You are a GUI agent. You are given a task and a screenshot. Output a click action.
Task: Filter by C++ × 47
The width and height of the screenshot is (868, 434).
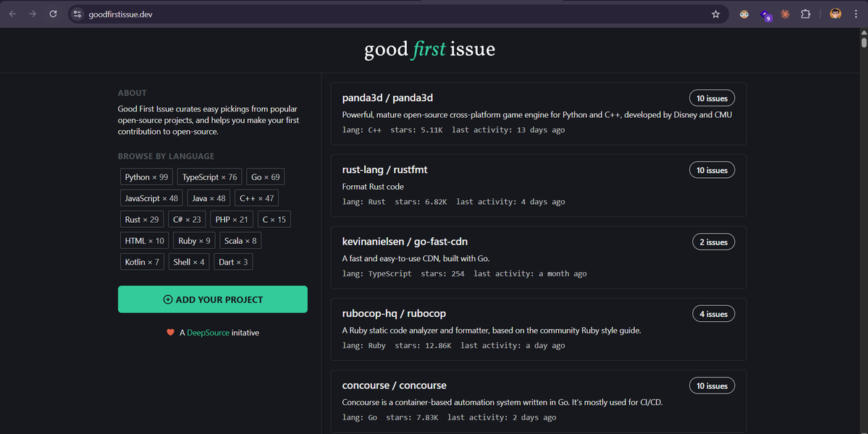(256, 198)
